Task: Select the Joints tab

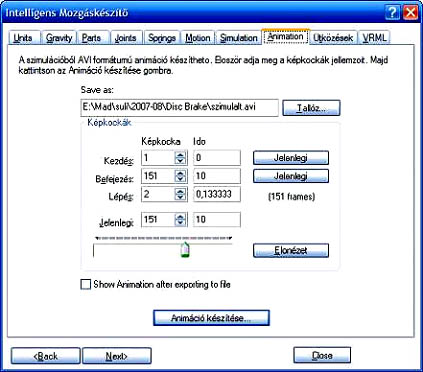Action: pos(126,38)
